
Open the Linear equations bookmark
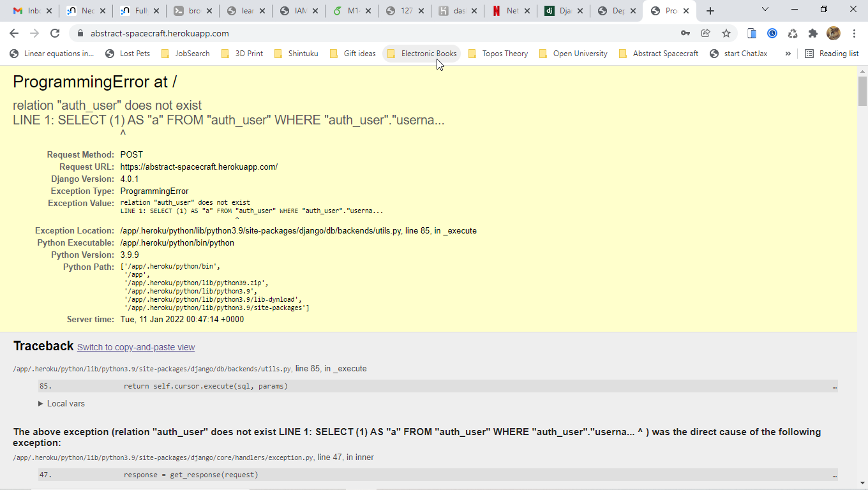click(52, 54)
